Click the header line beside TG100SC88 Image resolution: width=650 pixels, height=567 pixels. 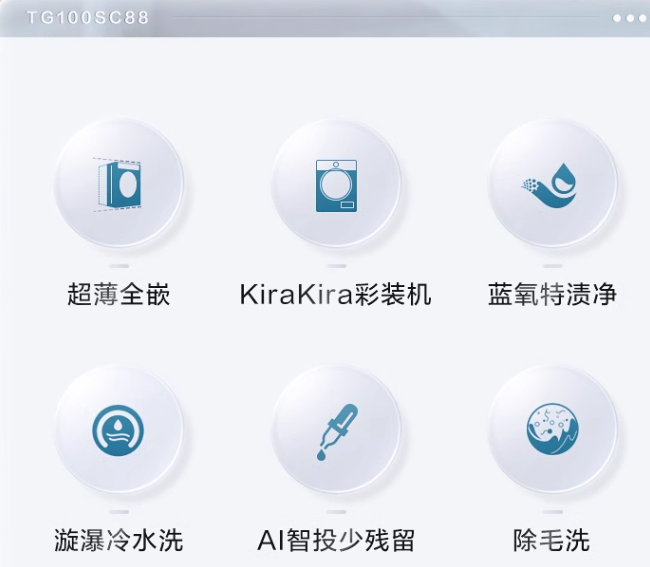click(386, 17)
